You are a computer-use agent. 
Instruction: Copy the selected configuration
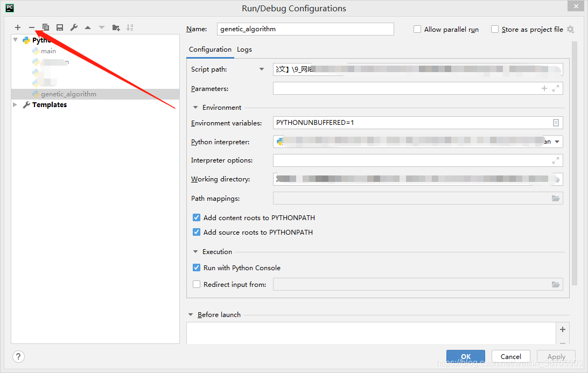[x=46, y=27]
